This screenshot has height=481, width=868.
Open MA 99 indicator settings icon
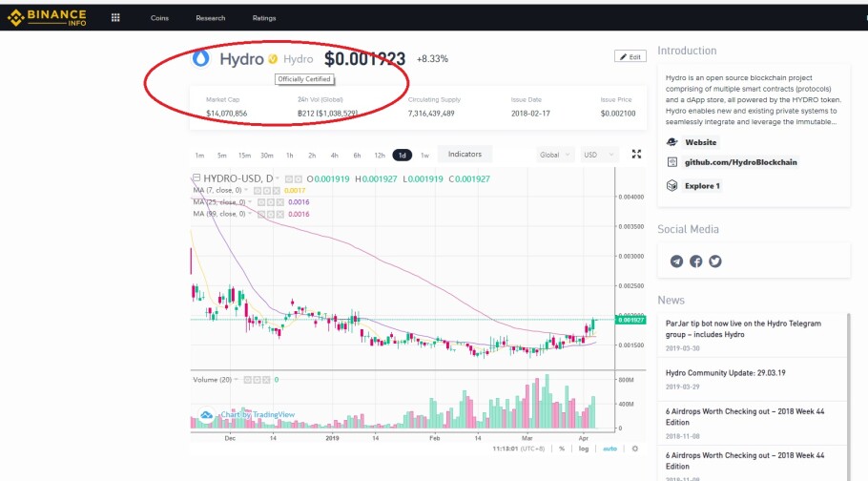271,214
